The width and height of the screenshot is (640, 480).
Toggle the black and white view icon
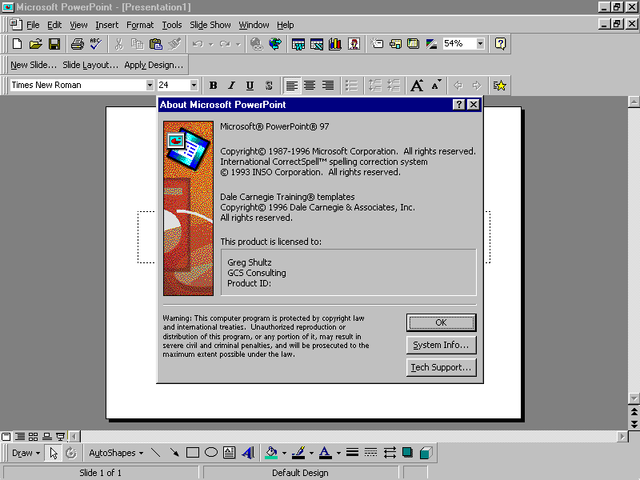point(431,44)
